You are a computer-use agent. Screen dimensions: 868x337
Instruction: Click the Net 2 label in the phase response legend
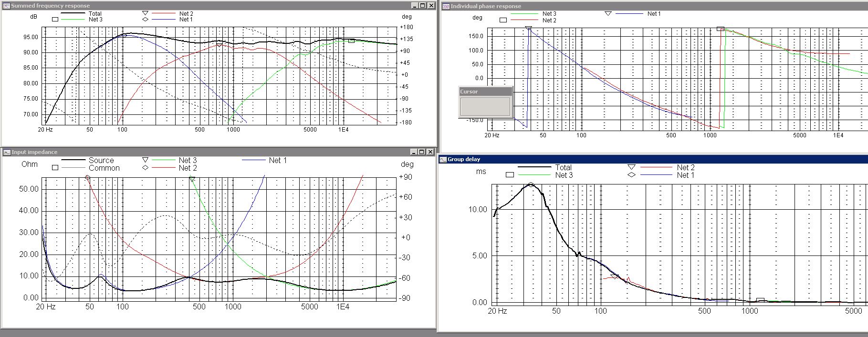click(549, 20)
